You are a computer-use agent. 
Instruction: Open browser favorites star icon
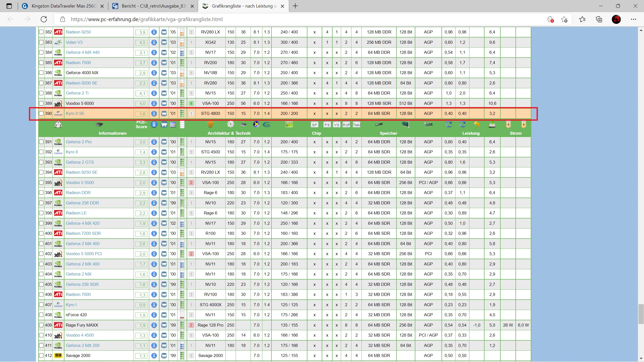click(x=582, y=19)
